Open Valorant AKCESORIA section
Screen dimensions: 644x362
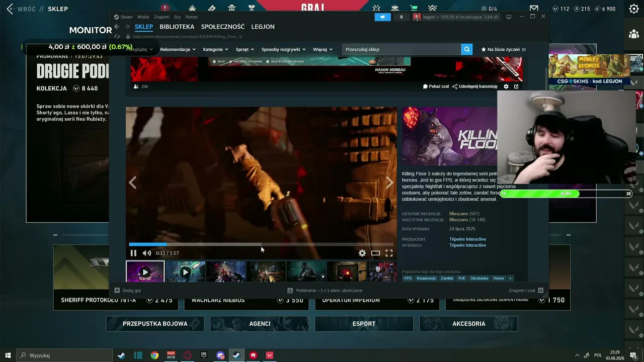point(469,324)
